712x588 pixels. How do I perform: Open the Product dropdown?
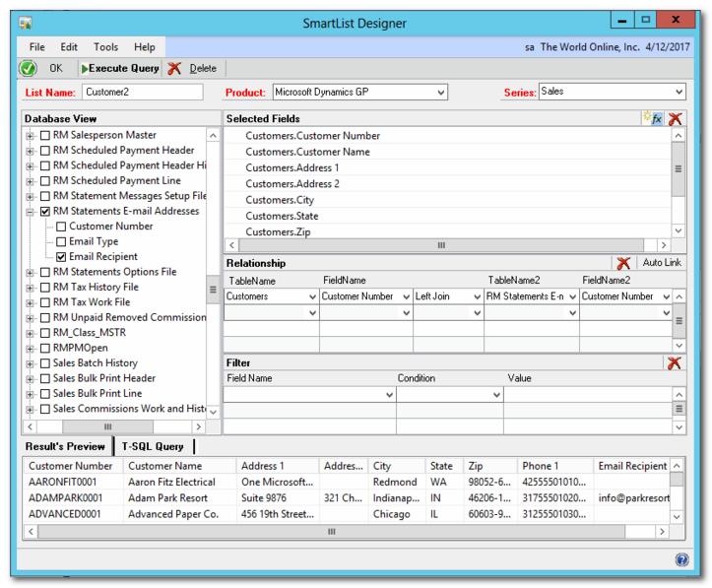tap(440, 93)
